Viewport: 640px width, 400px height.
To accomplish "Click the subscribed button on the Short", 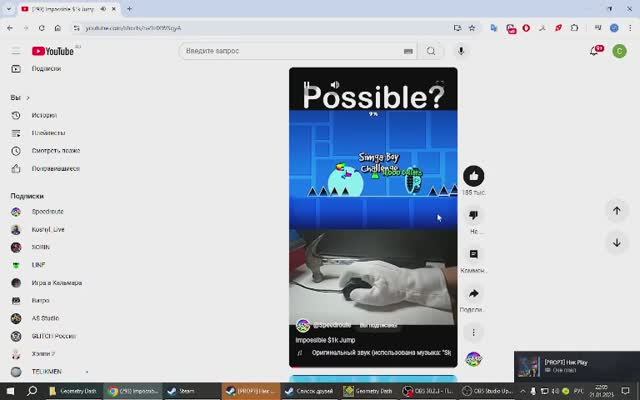I will [378, 325].
